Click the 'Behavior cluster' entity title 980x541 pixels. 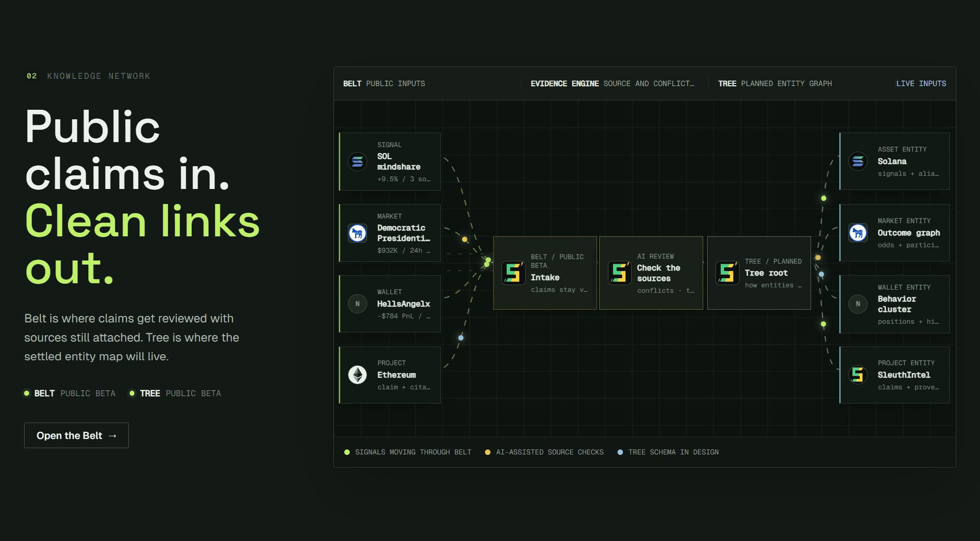click(897, 304)
